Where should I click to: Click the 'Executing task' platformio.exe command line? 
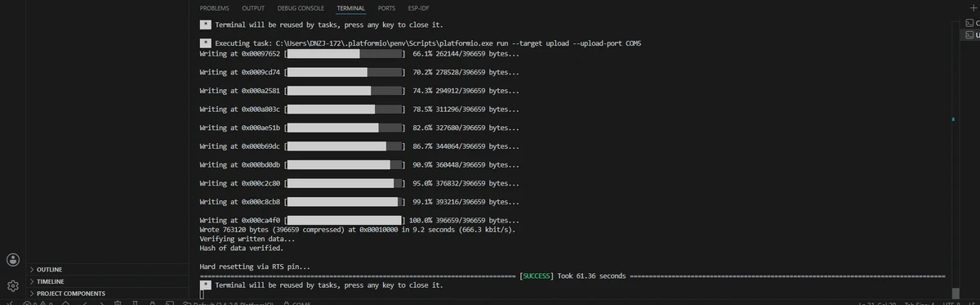coord(421,43)
